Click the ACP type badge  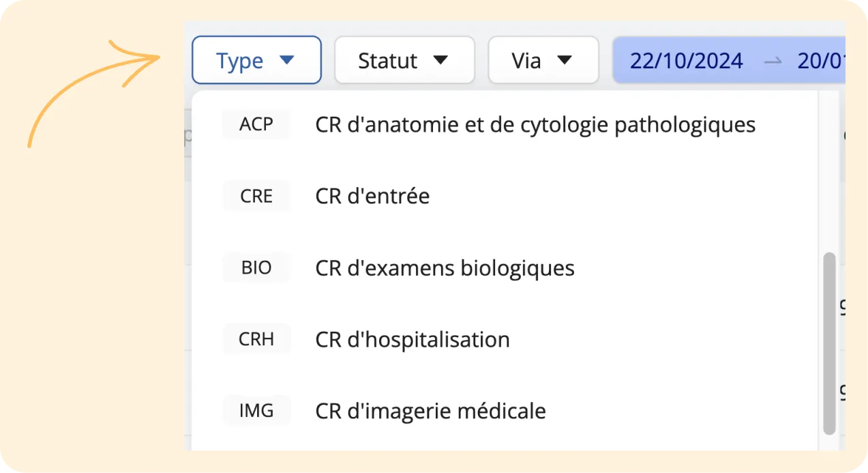tap(256, 124)
